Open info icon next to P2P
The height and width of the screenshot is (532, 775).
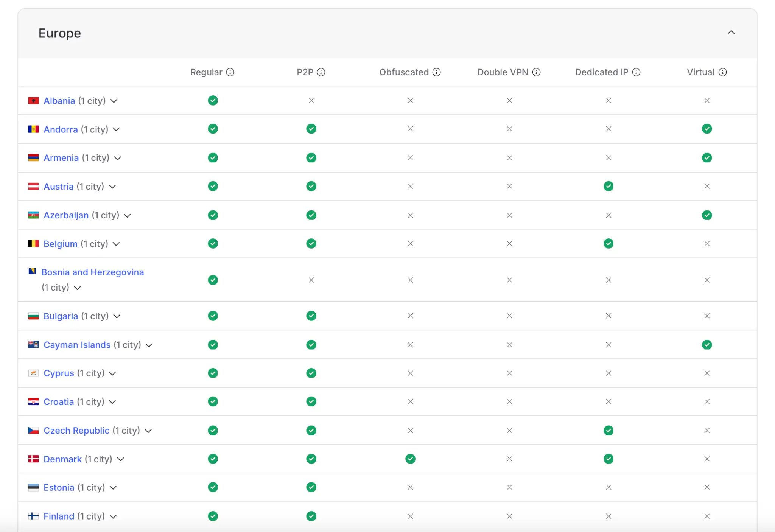tap(321, 72)
